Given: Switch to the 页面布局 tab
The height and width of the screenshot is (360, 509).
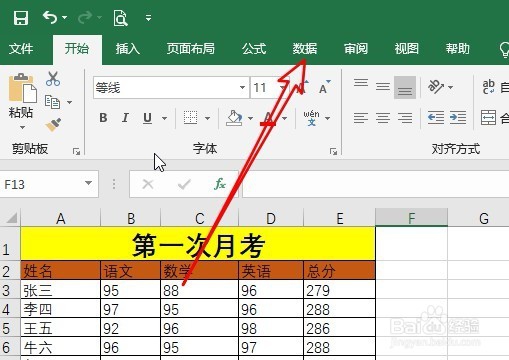Looking at the screenshot, I should point(191,49).
